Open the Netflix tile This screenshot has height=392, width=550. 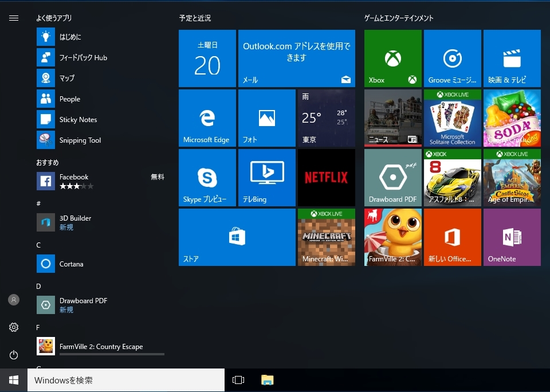326,178
